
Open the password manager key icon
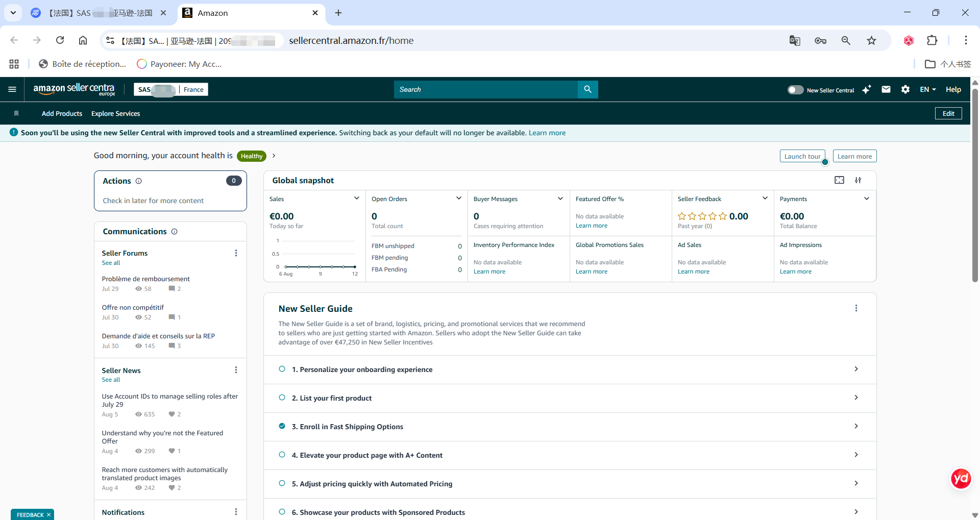click(820, 40)
